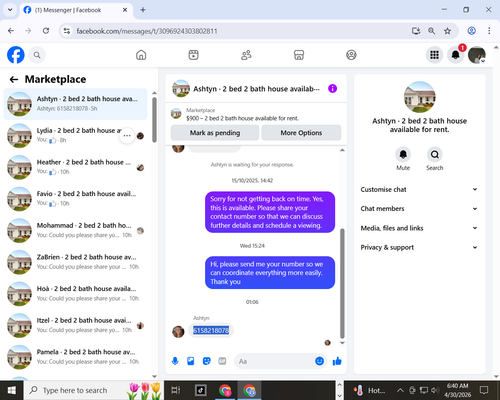Screen dimensions: 500x400
Task: Attach a photo file icon
Action: (x=191, y=361)
